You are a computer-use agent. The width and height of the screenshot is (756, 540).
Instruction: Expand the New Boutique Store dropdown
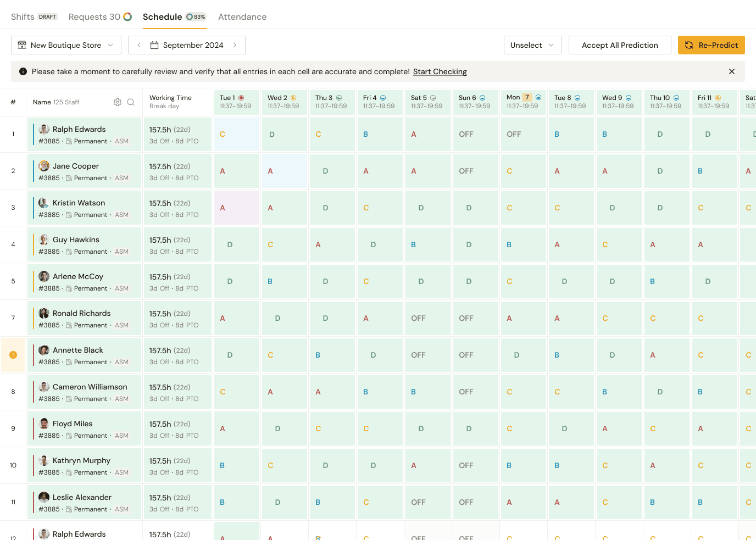coord(66,45)
